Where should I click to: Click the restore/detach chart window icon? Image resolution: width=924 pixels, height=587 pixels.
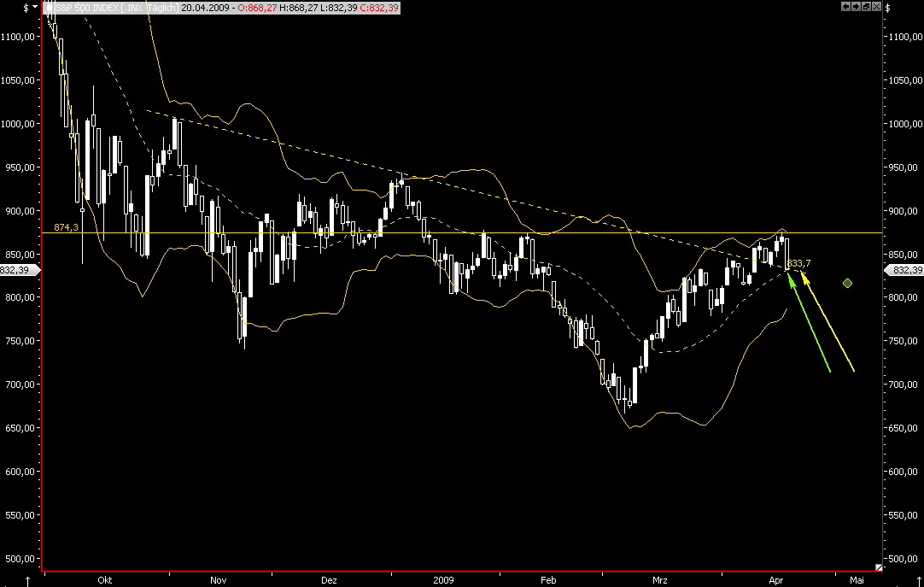point(866,7)
